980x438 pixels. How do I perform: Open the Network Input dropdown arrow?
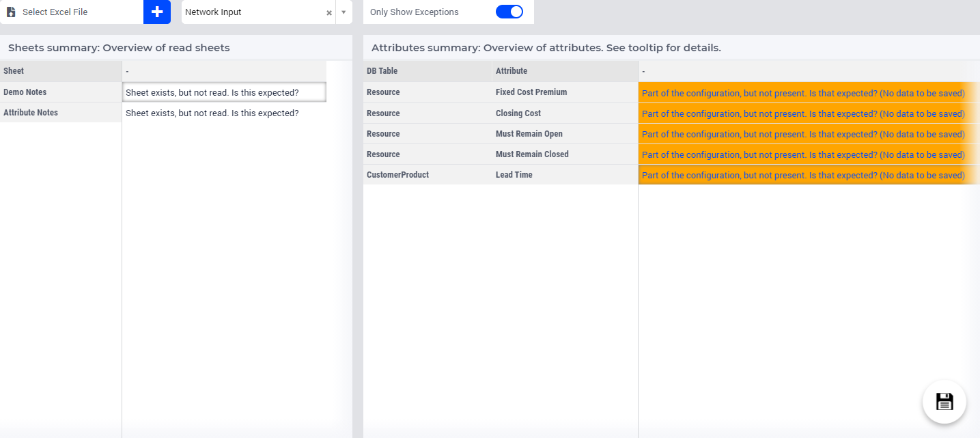tap(344, 12)
